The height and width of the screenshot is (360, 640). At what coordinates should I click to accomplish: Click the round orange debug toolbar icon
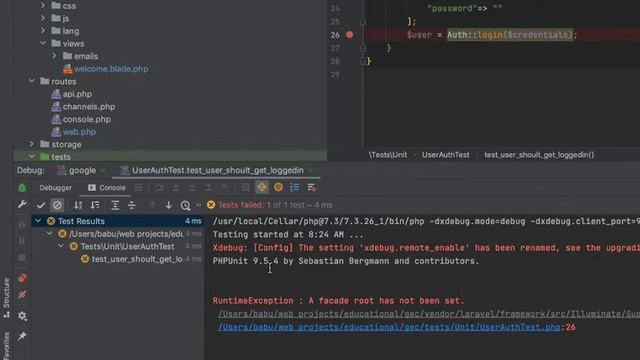(278, 187)
